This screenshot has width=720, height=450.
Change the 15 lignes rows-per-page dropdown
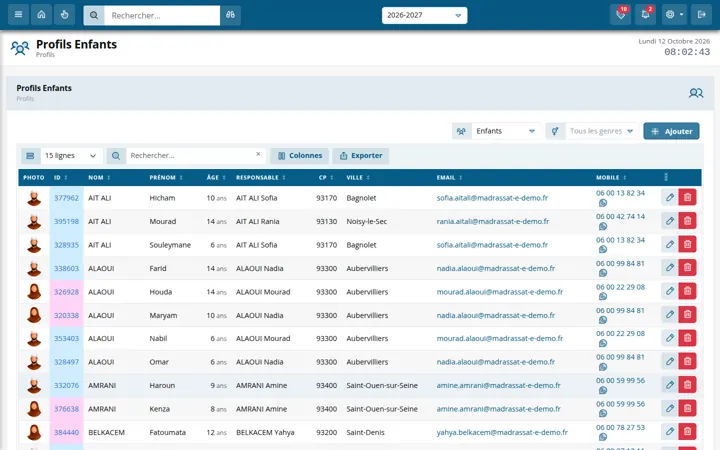71,156
